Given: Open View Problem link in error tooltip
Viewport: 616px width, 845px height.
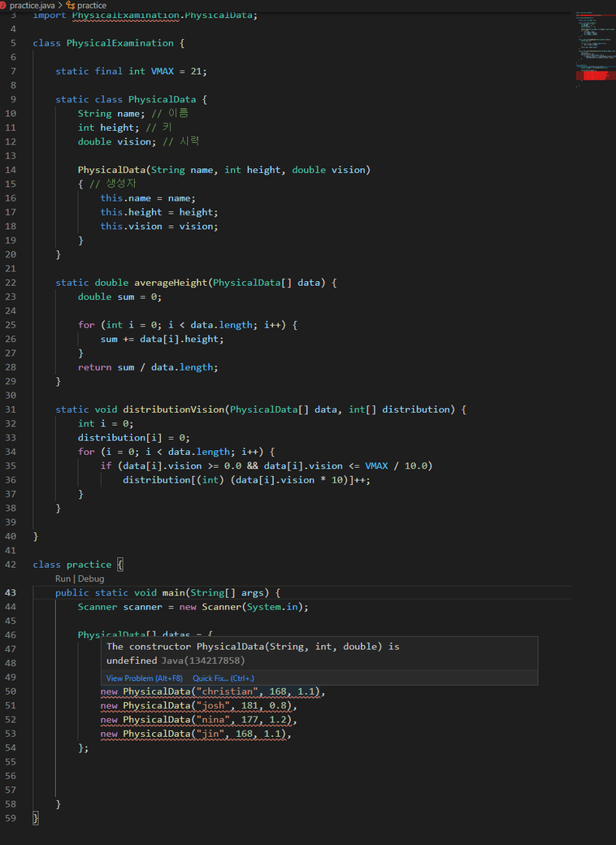Looking at the screenshot, I should tap(144, 678).
